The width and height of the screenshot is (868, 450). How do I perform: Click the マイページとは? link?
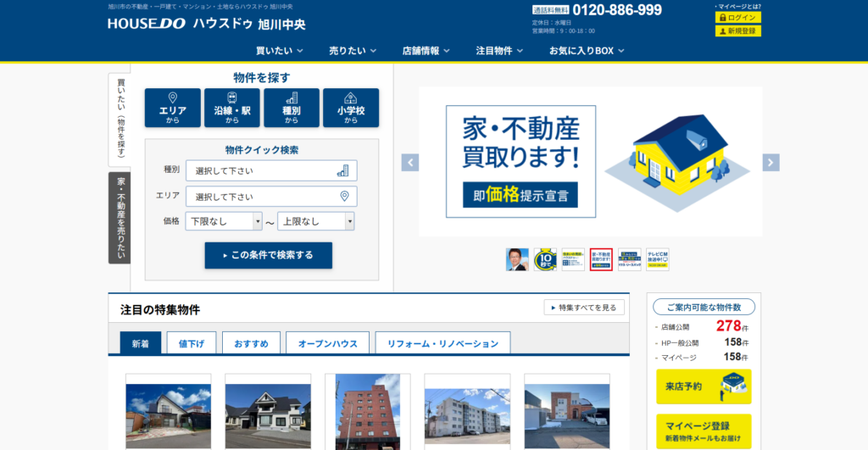pyautogui.click(x=738, y=6)
